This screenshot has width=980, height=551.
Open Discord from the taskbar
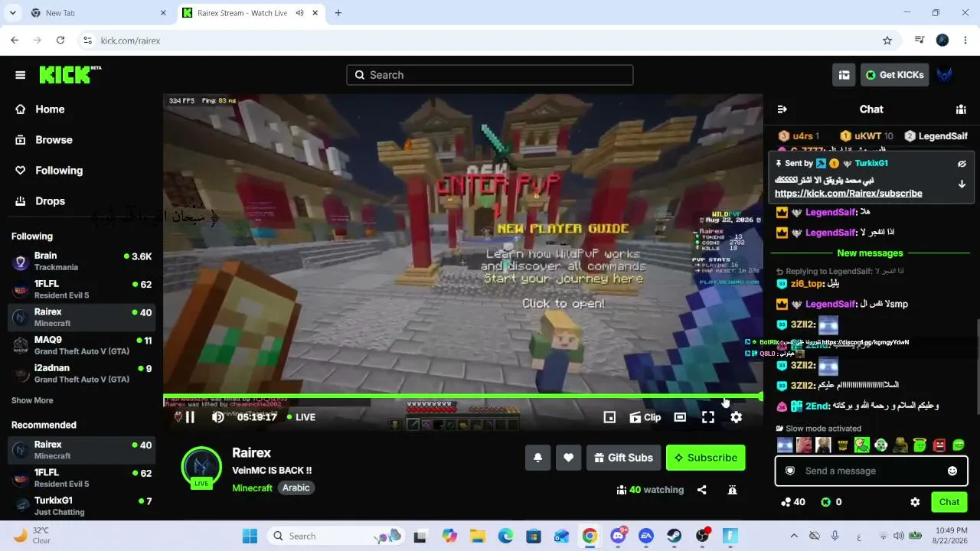[618, 536]
